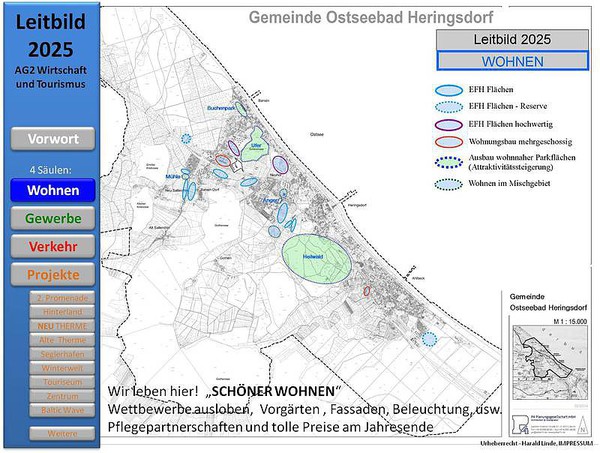Switch to the Gewerbe pillar
This screenshot has width=600, height=453.
click(x=53, y=218)
